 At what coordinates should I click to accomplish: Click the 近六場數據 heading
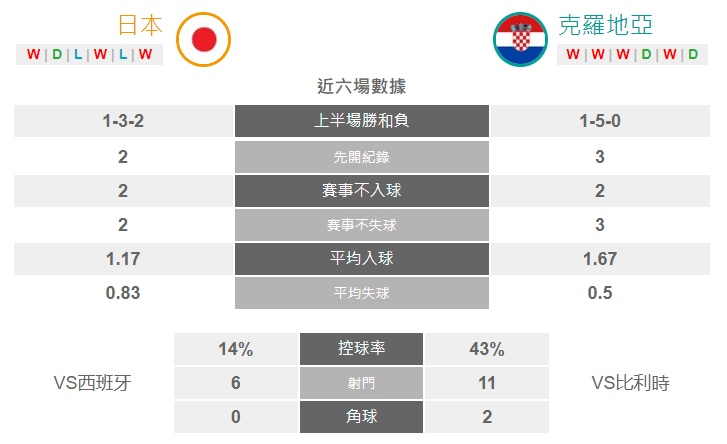362,87
